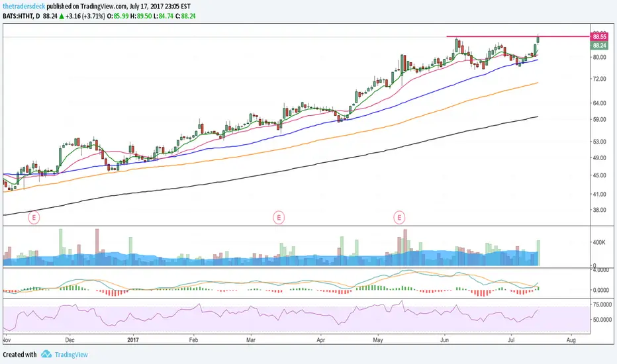Click the 50.0000 RSI axis label
617x364 pixels.
602,320
